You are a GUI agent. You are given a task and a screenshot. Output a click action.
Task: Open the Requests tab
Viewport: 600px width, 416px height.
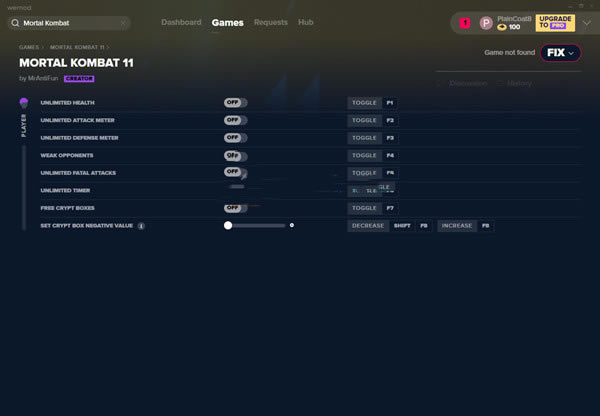point(270,22)
